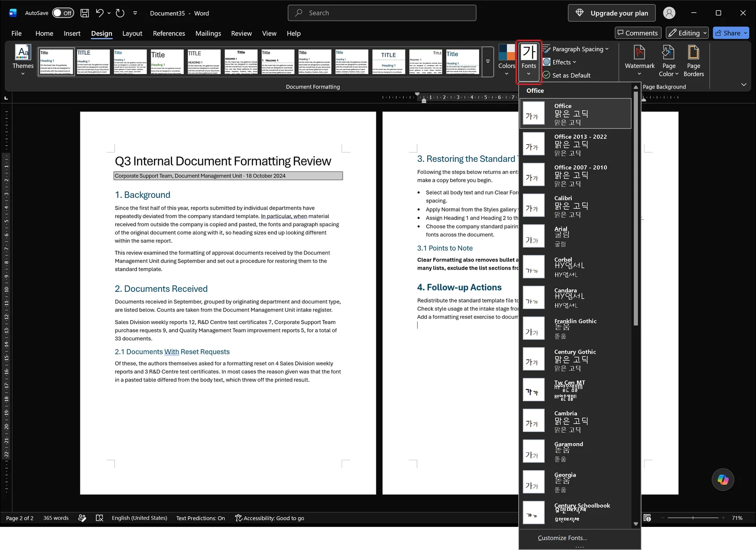This screenshot has height=550, width=756.
Task: Click Page 2 of 2 indicator
Action: pyautogui.click(x=20, y=518)
